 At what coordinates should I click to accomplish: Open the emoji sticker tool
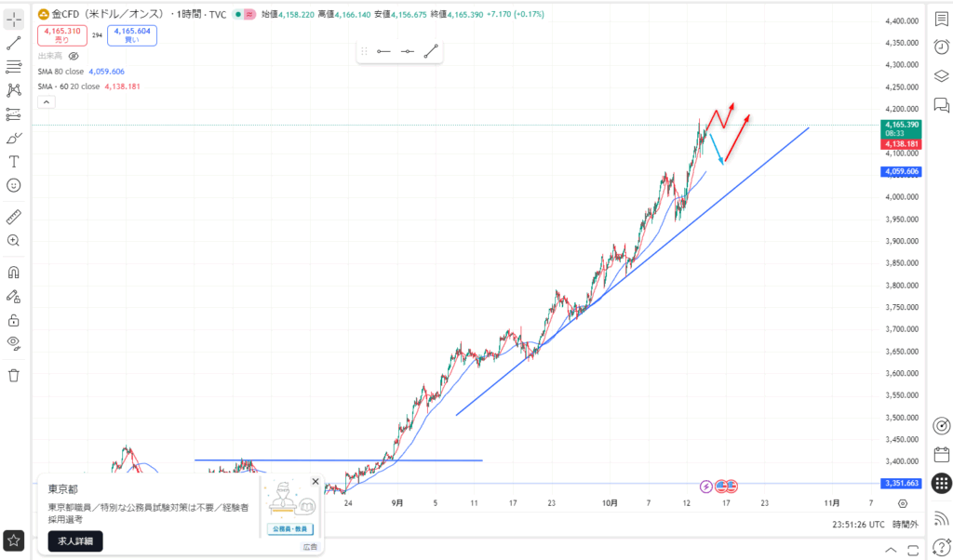pos(14,185)
